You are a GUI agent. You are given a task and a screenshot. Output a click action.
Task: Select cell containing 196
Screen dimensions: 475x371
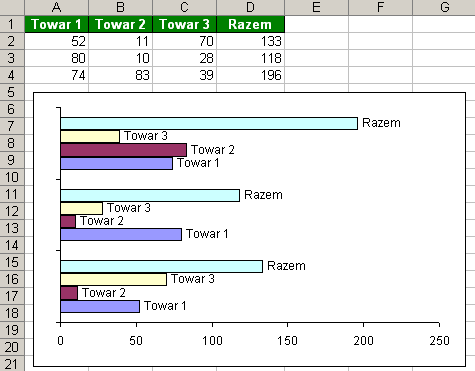coord(250,75)
